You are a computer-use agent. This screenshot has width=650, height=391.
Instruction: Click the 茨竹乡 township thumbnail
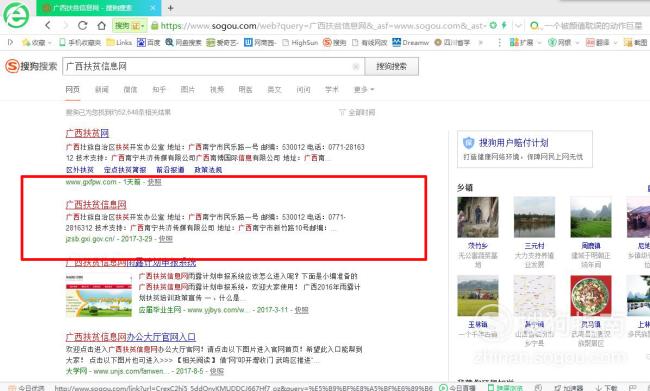[478, 217]
